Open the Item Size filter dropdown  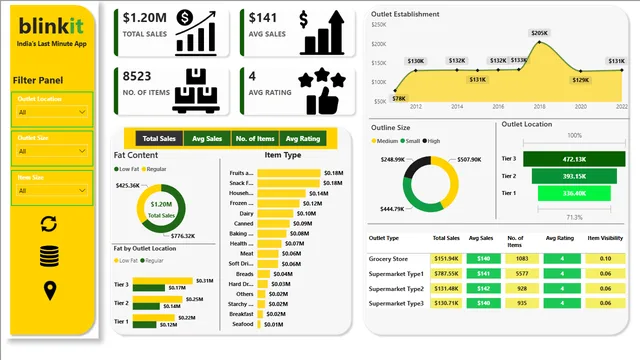[x=52, y=191]
